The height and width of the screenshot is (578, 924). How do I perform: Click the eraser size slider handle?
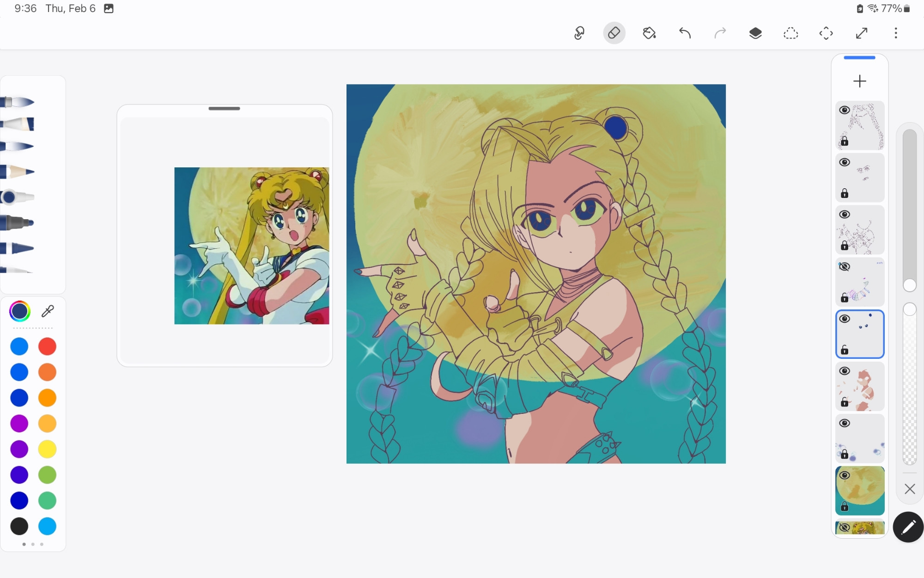pos(910,285)
